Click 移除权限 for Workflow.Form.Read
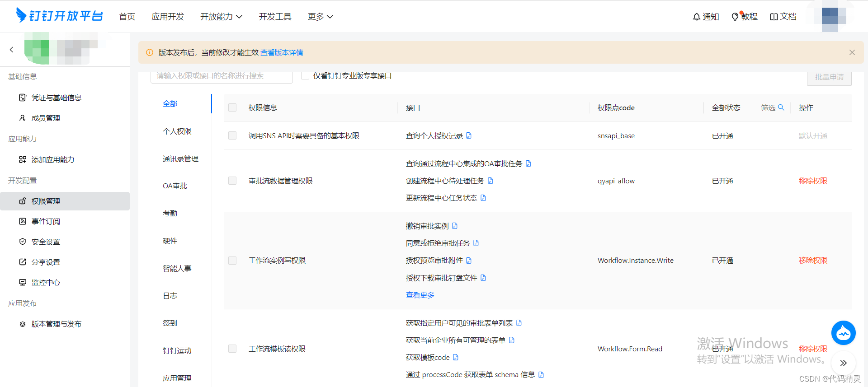 [x=813, y=349]
